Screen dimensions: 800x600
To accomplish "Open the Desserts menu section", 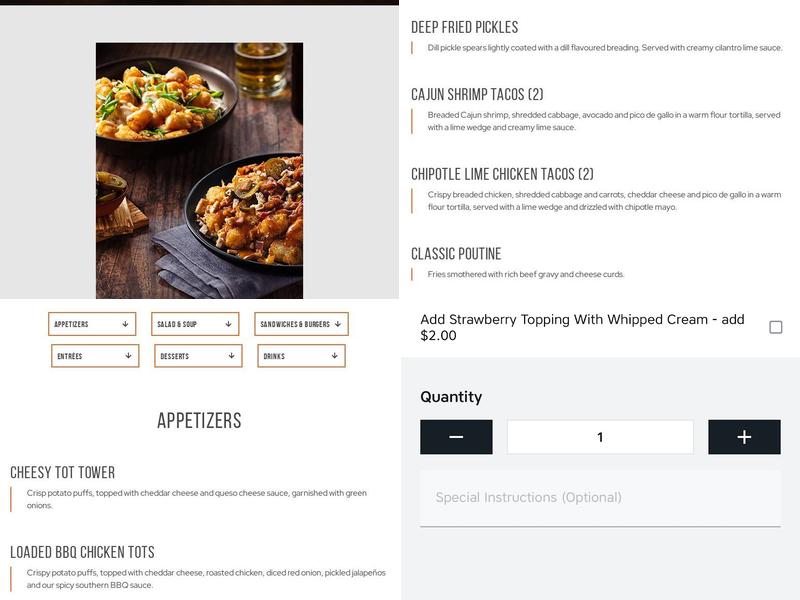I will [x=196, y=353].
